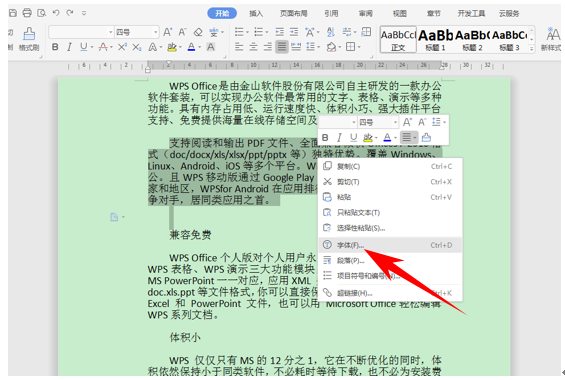Screen dimensions: 565x380
Task: Toggle Superscript X² in the ribbon
Action: point(123,47)
